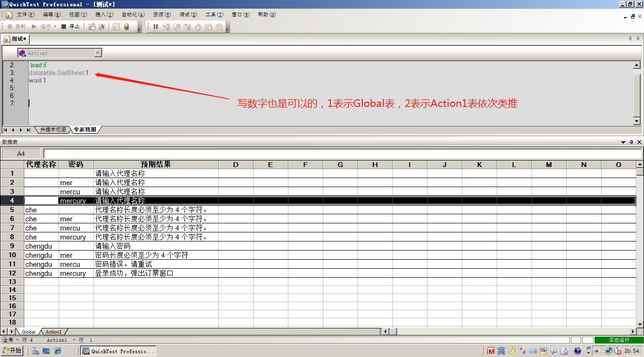644x357 pixels.
Task: Click cell 密码错误。请重试
Action: coord(156,264)
